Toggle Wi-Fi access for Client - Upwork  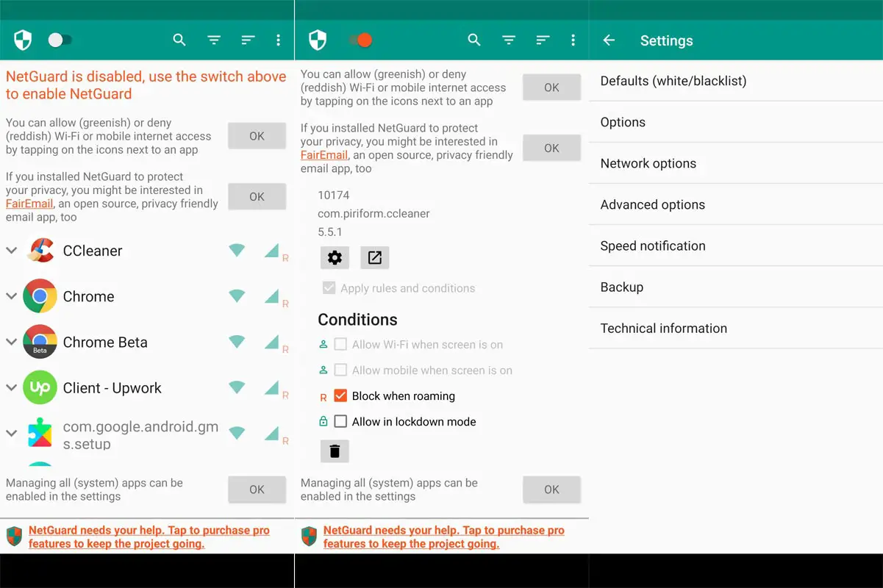pyautogui.click(x=237, y=387)
